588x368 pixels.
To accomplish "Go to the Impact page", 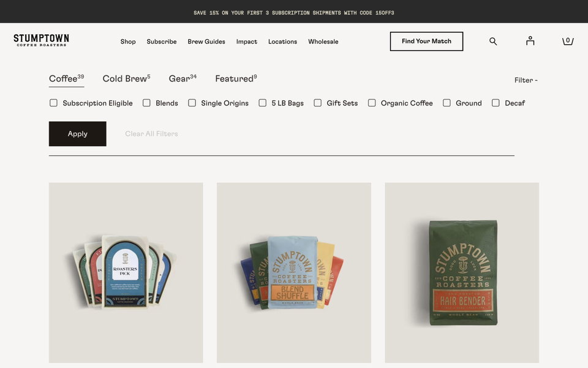I will click(x=247, y=42).
